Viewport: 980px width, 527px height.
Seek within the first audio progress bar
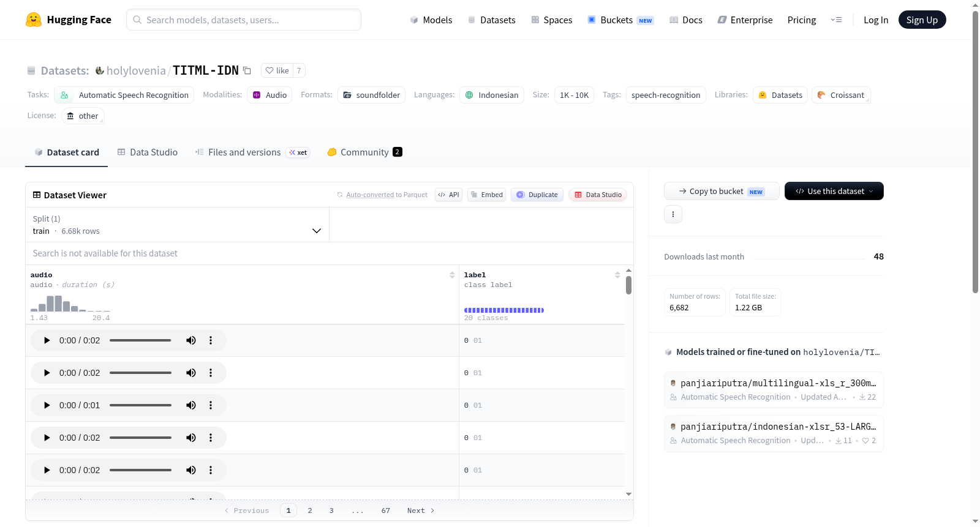(140, 340)
